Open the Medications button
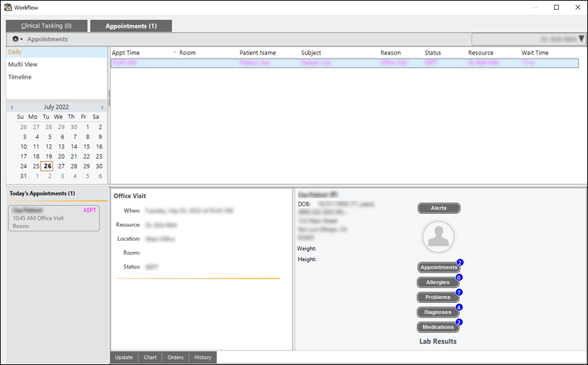This screenshot has height=365, width=588. pos(438,327)
